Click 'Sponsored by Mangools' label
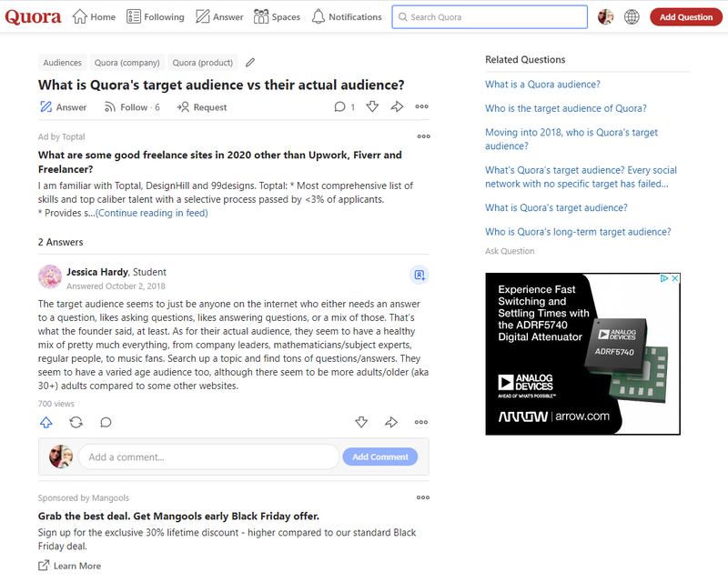The height and width of the screenshot is (582, 728). click(84, 498)
